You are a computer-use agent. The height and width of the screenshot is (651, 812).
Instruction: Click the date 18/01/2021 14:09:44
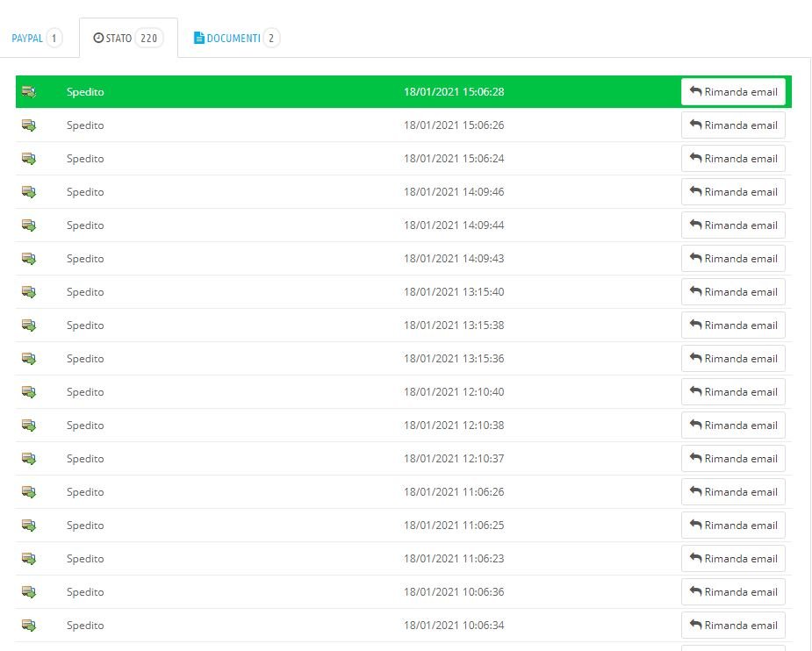pos(454,225)
